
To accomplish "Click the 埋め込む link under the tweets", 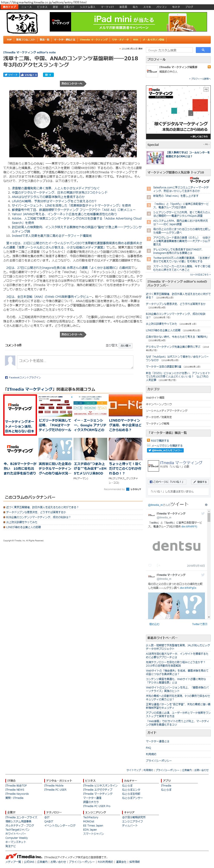I will pos(154,624).
